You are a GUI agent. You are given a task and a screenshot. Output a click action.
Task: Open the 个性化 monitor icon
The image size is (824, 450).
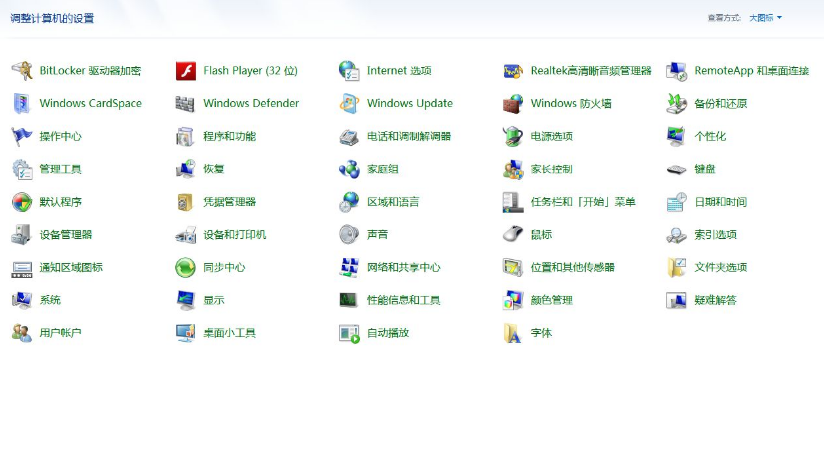pyautogui.click(x=677, y=136)
